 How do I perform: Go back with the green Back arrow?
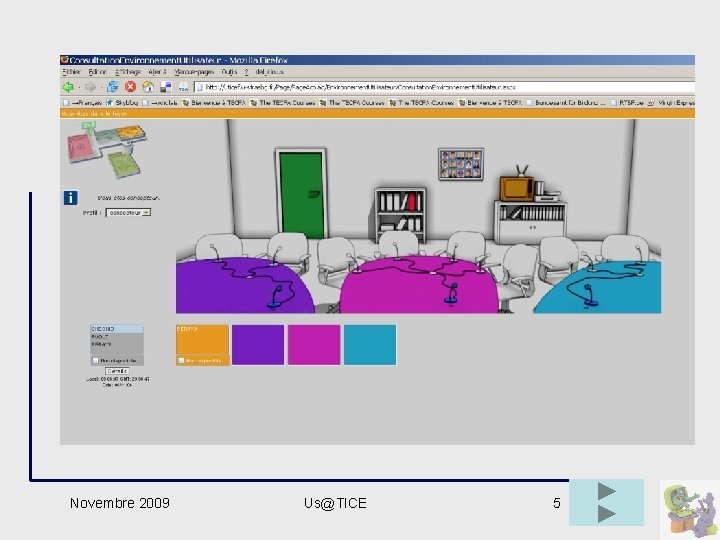pos(68,87)
